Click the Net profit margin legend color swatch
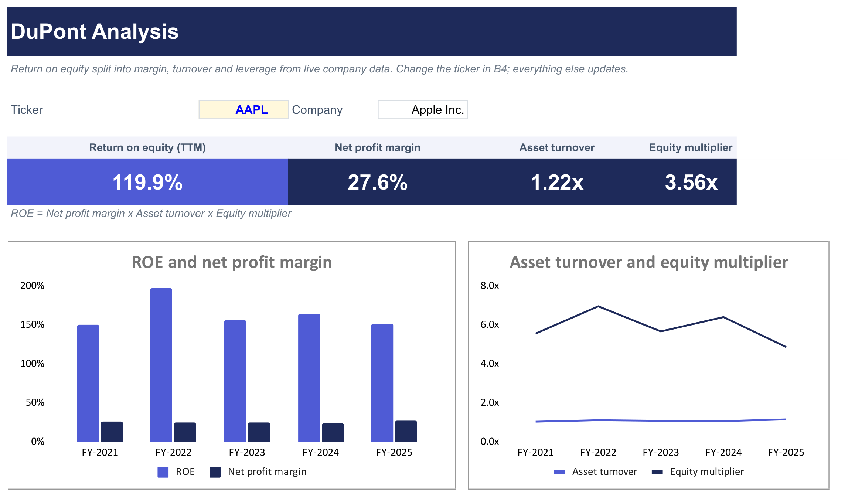The image size is (855, 504). click(x=215, y=472)
